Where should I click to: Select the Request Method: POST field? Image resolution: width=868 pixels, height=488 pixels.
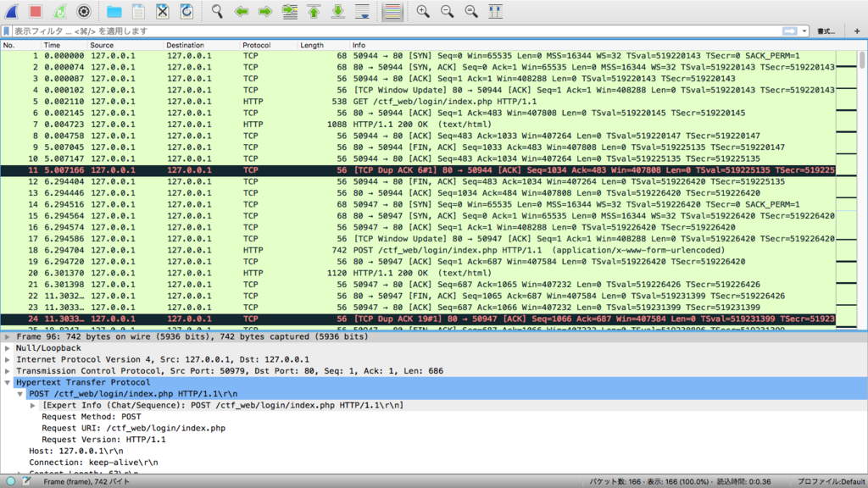tap(92, 417)
